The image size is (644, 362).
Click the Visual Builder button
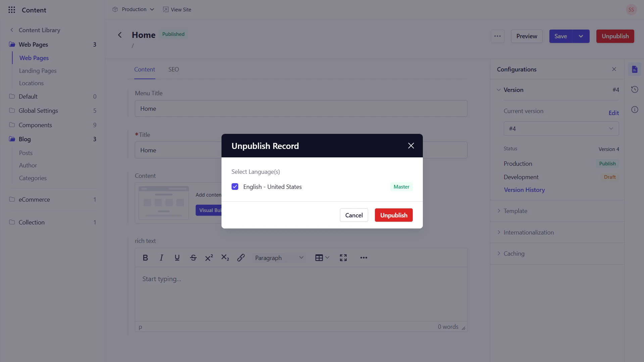(x=209, y=210)
